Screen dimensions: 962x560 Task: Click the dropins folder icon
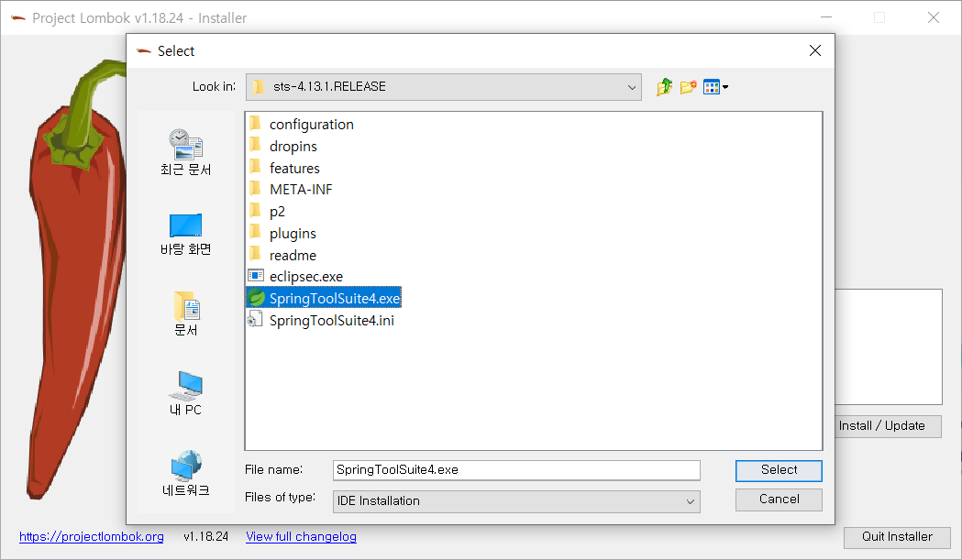tap(256, 146)
